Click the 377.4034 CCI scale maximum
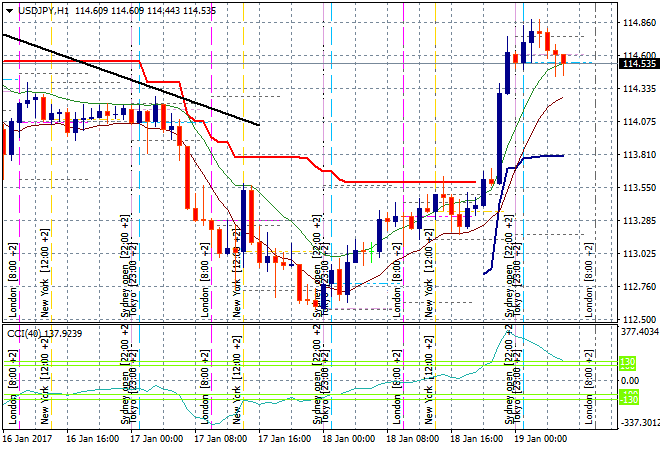This screenshot has height=450, width=660. pos(640,332)
